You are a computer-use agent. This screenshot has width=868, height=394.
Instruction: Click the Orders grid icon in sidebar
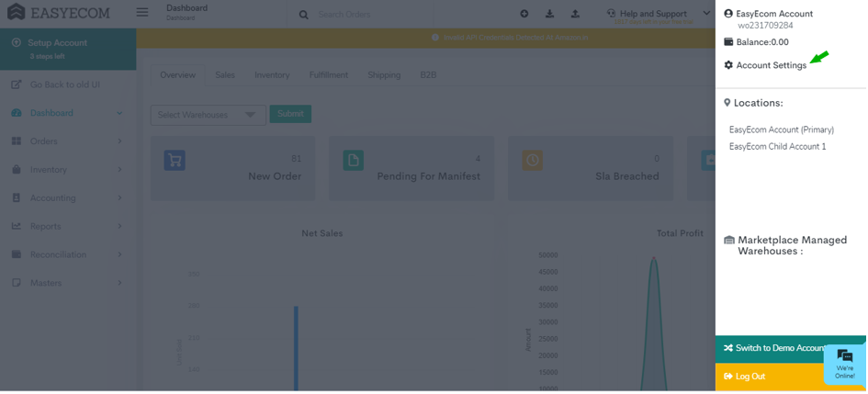coord(16,141)
